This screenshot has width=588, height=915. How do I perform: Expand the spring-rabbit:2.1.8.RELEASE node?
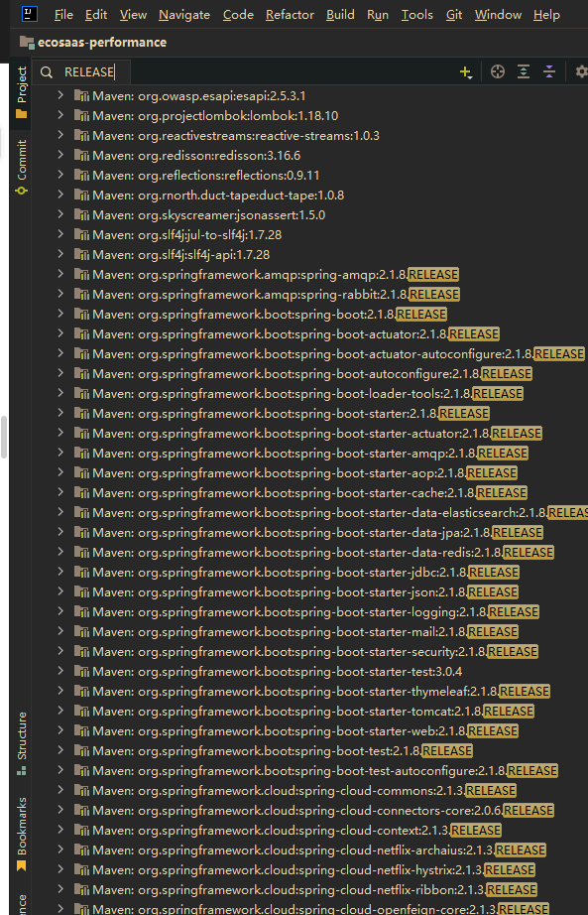tap(60, 294)
